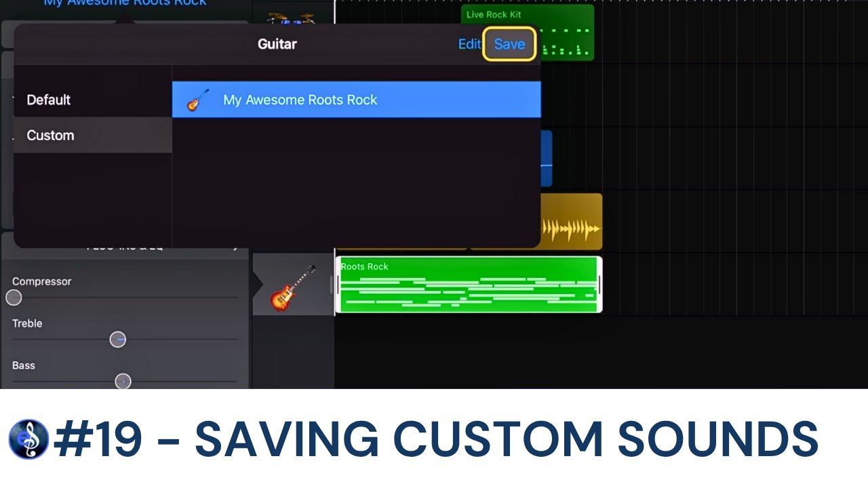The image size is (868, 488).
Task: Adjust the Bass slider knob
Action: [x=123, y=382]
